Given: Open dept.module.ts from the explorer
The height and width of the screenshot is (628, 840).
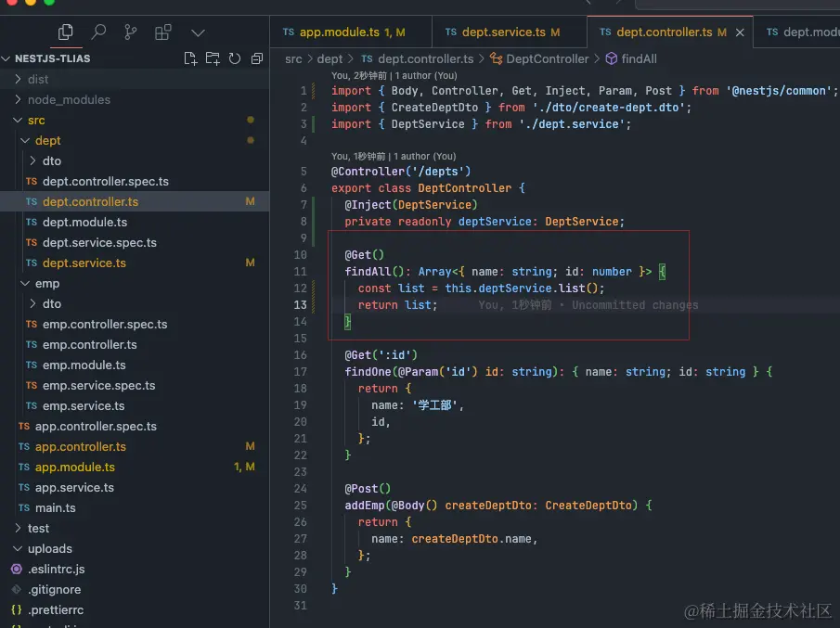Looking at the screenshot, I should pos(84,223).
